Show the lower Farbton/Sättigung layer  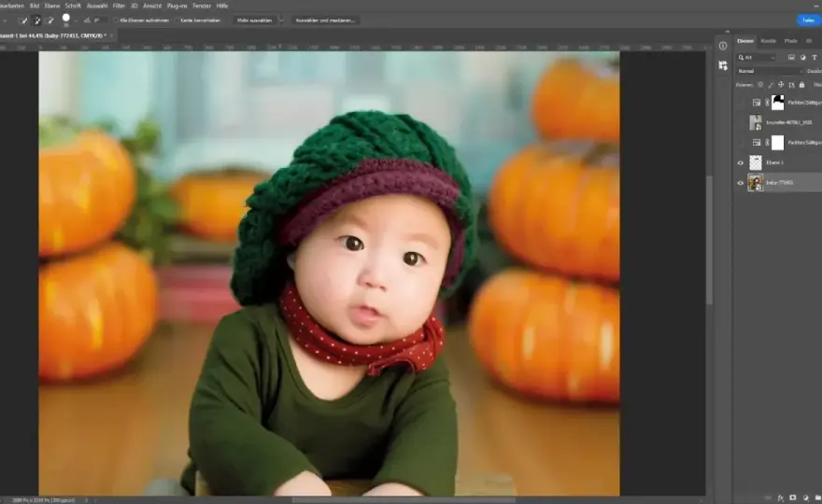741,143
